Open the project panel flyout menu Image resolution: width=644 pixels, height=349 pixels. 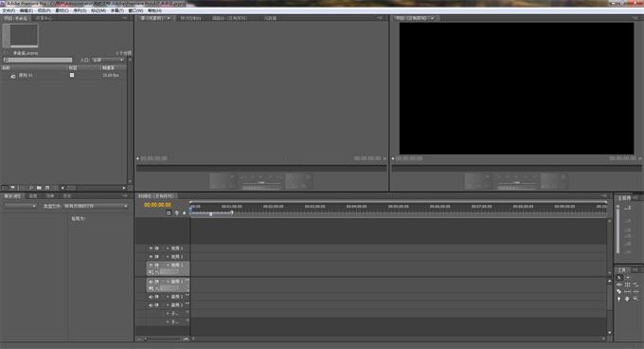(124, 18)
